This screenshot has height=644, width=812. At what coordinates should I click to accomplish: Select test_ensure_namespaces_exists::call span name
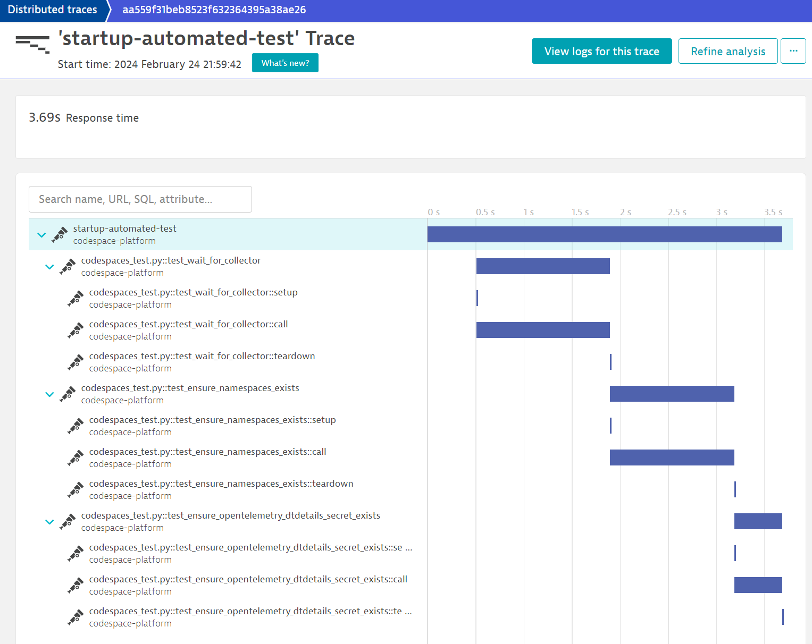click(x=207, y=452)
